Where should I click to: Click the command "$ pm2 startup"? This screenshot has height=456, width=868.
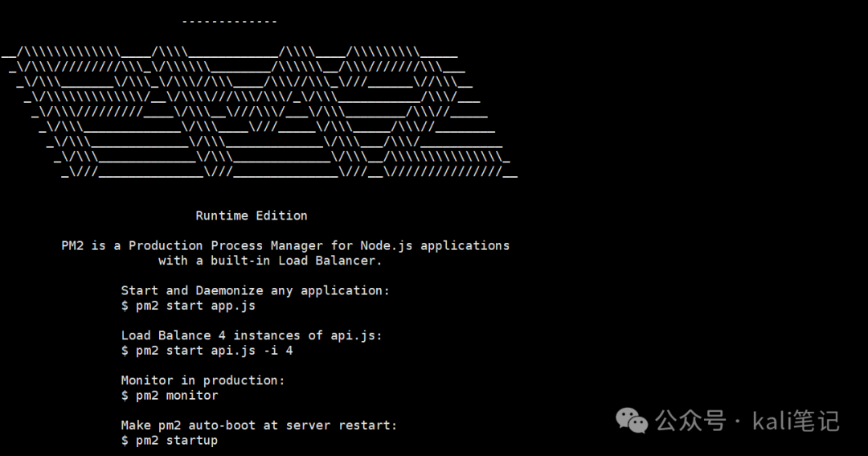(170, 440)
